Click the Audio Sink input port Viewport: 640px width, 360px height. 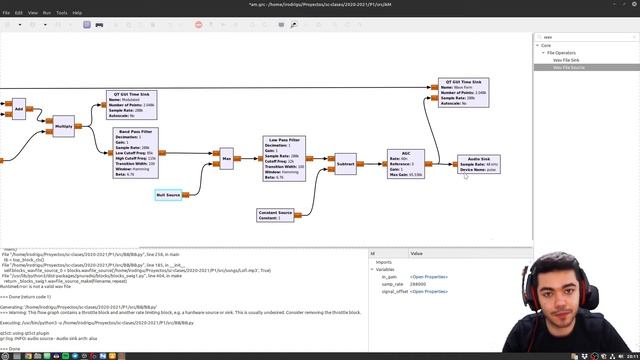455,164
